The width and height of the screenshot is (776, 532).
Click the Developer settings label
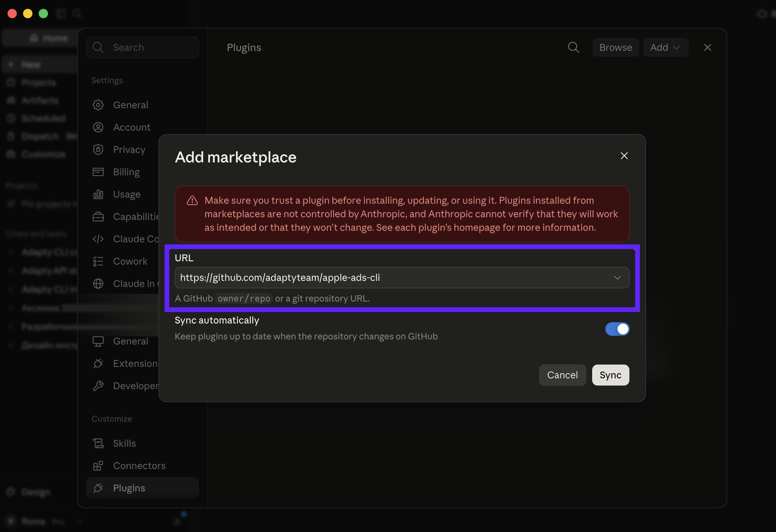tap(136, 386)
